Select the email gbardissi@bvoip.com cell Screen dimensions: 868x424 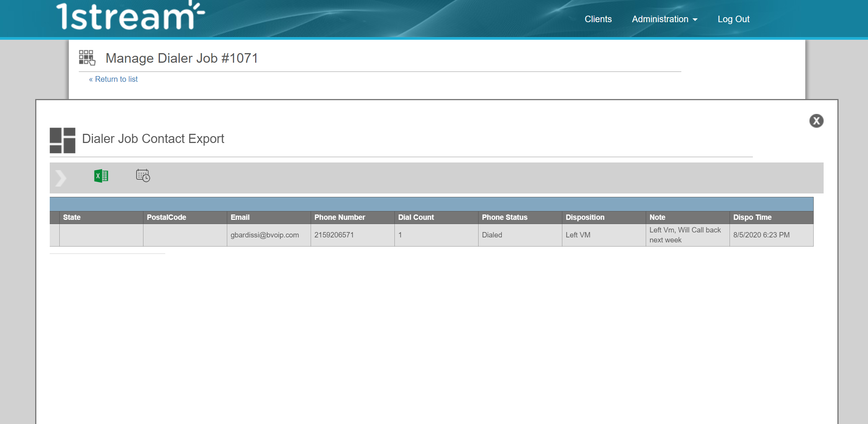[269, 235]
